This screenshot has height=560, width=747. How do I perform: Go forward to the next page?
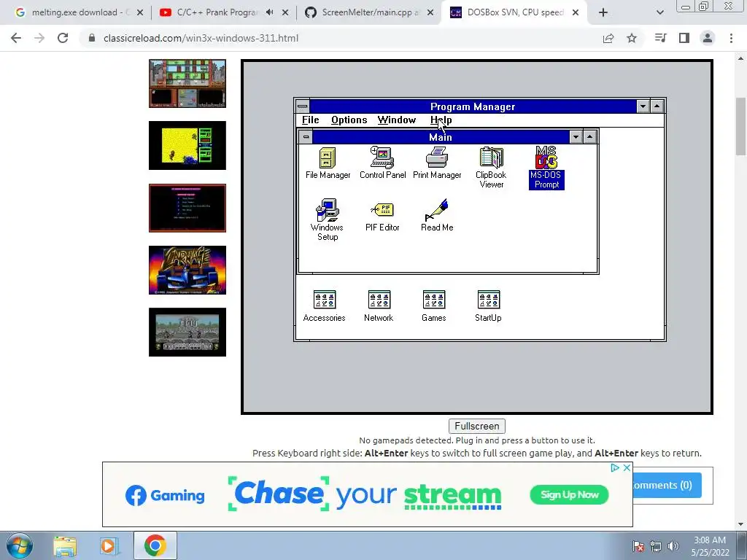click(x=39, y=38)
